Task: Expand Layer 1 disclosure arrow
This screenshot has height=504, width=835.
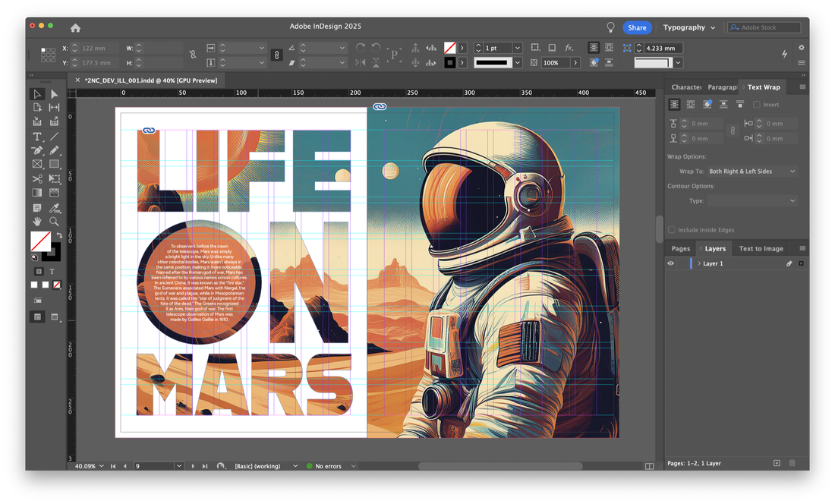Action: pos(699,263)
